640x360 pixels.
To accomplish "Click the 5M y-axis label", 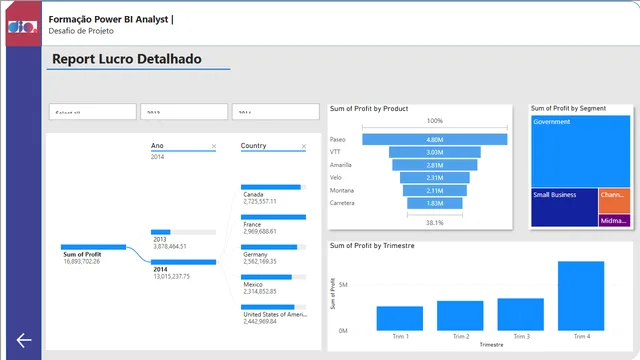I will point(343,285).
